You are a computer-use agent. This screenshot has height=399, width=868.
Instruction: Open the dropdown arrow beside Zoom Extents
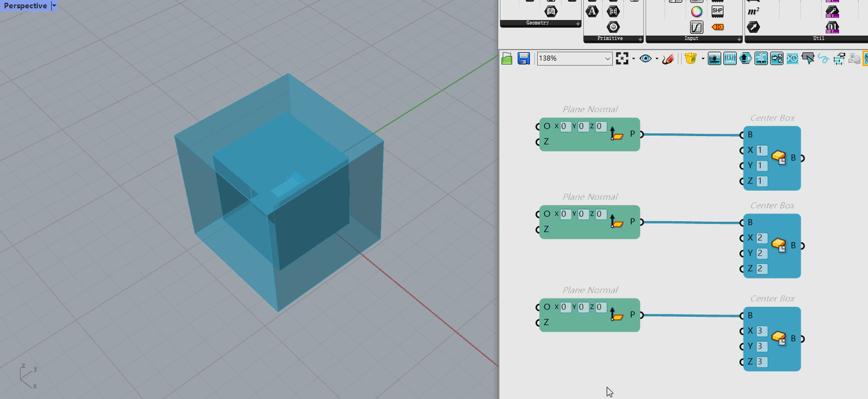tap(633, 58)
